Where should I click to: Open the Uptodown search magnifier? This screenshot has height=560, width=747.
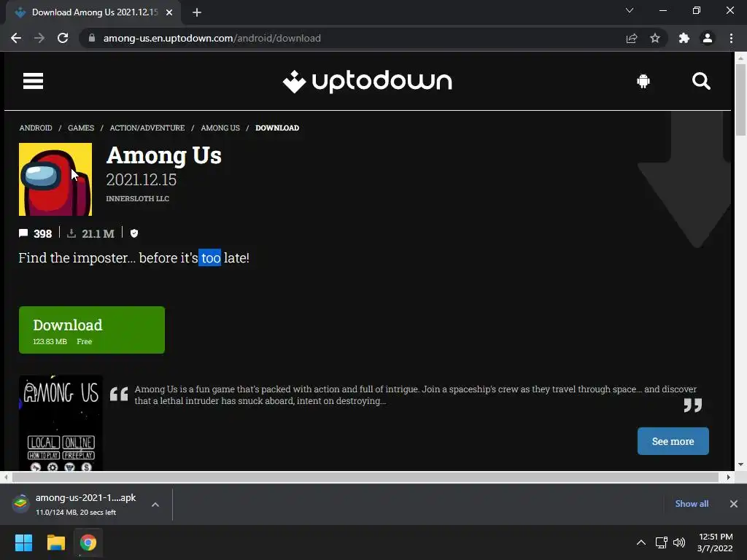tap(701, 81)
